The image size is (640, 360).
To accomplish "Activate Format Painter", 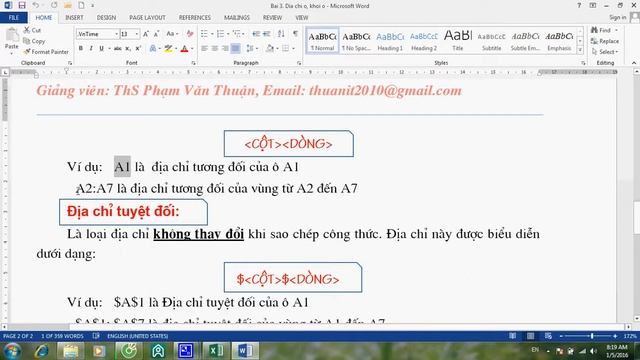I will [x=46, y=52].
